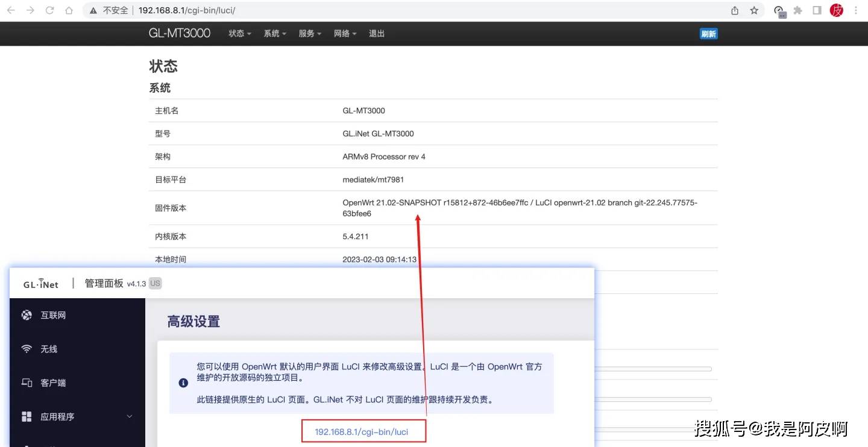Click the browser address bar URL

[187, 10]
